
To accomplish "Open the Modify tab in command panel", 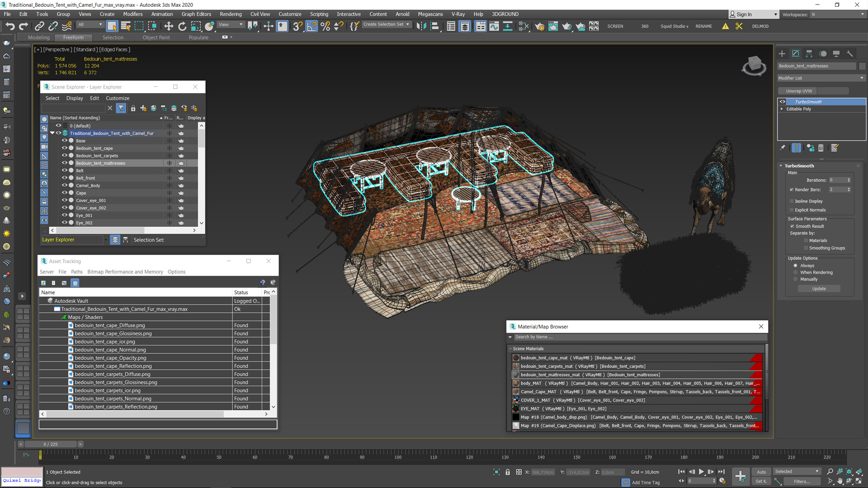I will pyautogui.click(x=796, y=54).
